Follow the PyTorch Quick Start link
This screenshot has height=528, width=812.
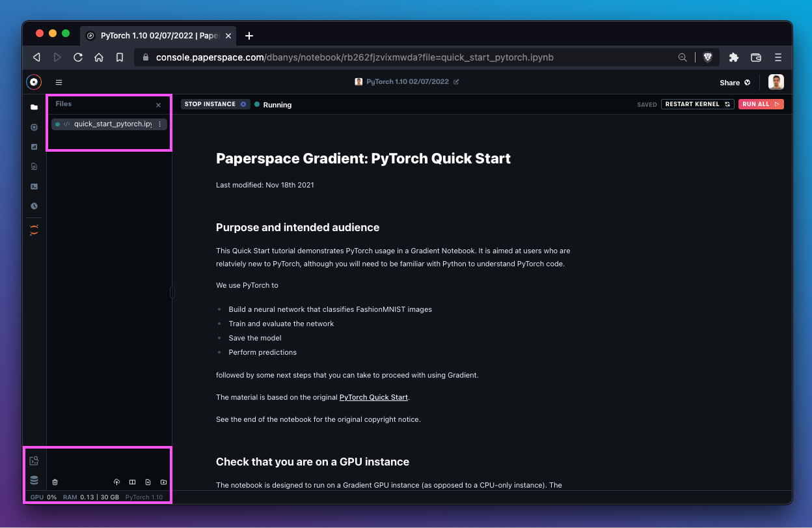[373, 397]
